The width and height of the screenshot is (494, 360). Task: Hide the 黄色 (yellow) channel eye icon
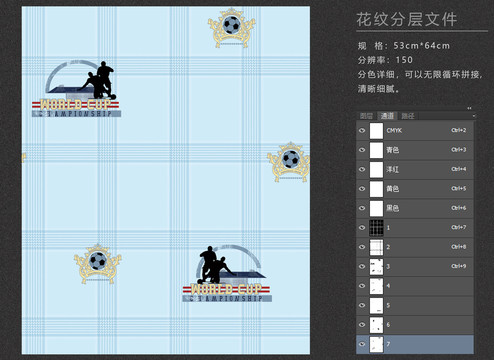[362, 189]
